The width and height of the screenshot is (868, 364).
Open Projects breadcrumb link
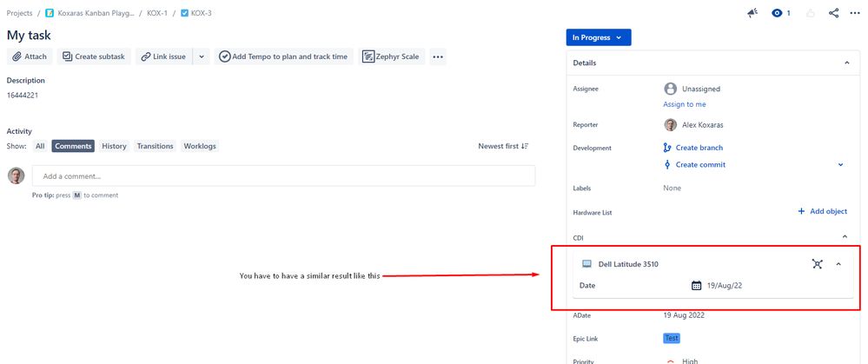[19, 13]
